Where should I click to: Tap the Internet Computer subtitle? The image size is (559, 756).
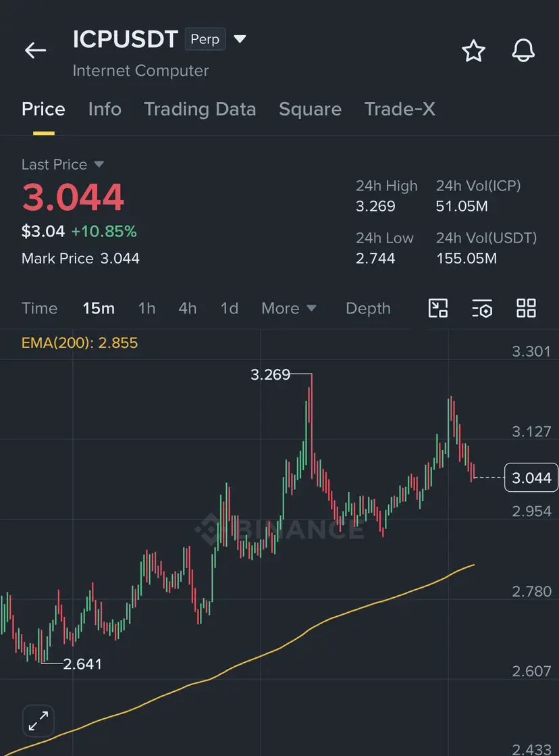click(x=140, y=71)
